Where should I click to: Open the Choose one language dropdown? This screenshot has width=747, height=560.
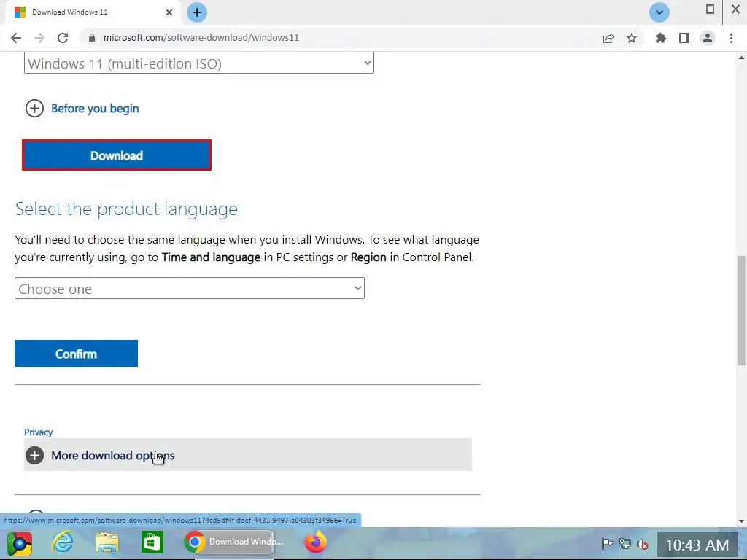190,289
